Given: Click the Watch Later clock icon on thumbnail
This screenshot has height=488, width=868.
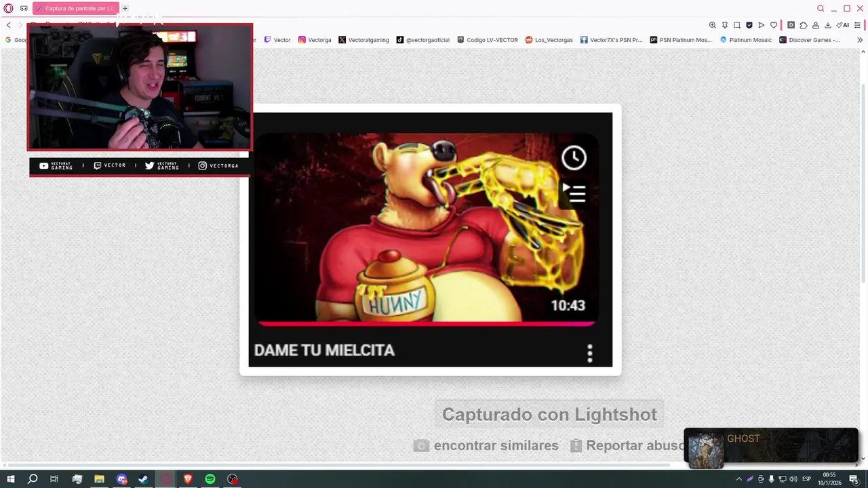Looking at the screenshot, I should [x=574, y=158].
